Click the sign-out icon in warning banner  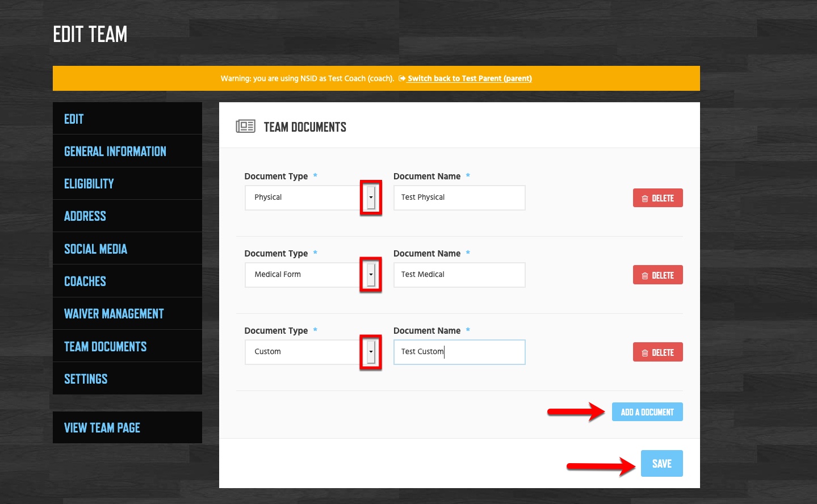[x=402, y=79]
